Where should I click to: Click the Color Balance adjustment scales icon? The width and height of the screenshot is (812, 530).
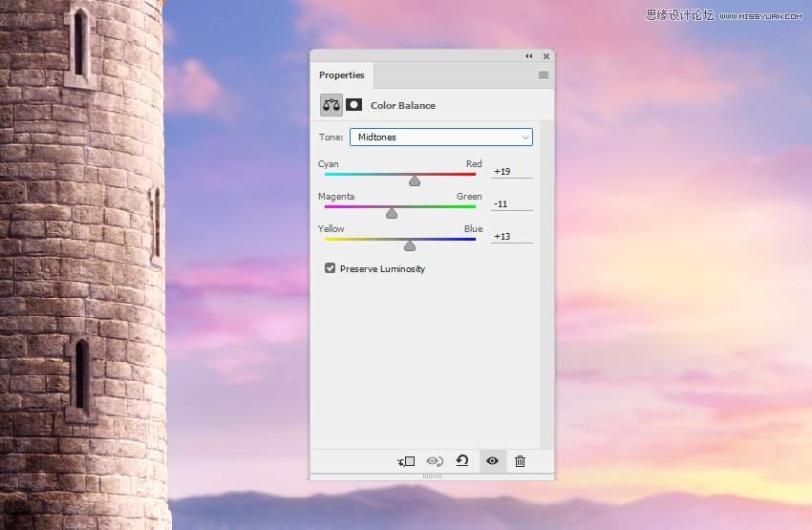331,105
